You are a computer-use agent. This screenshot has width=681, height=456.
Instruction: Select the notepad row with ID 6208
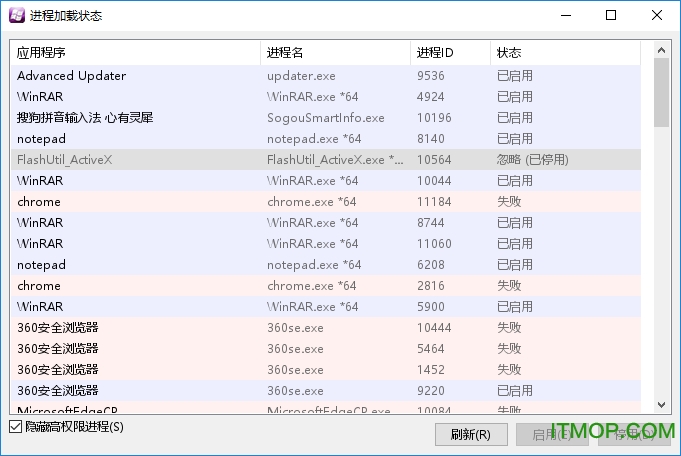click(x=326, y=265)
